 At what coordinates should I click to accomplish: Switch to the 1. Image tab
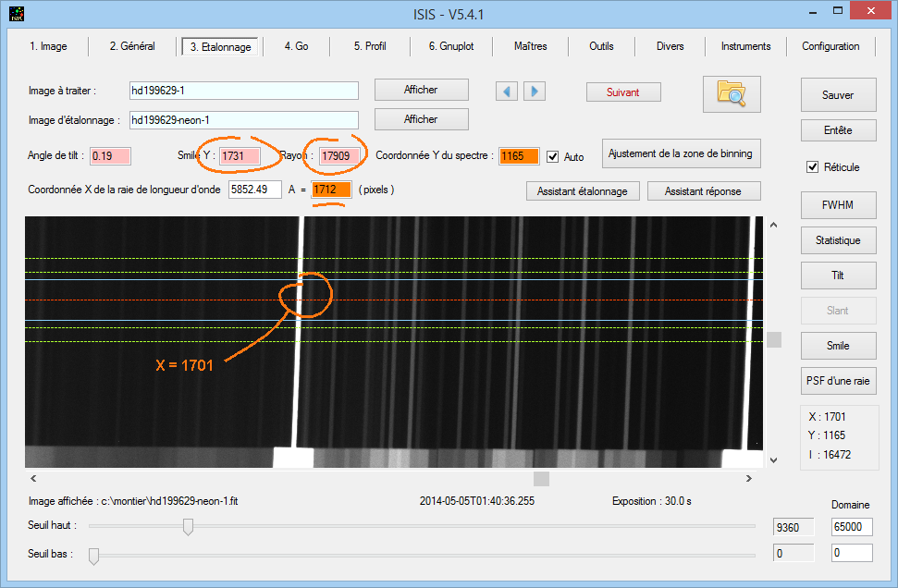point(48,46)
